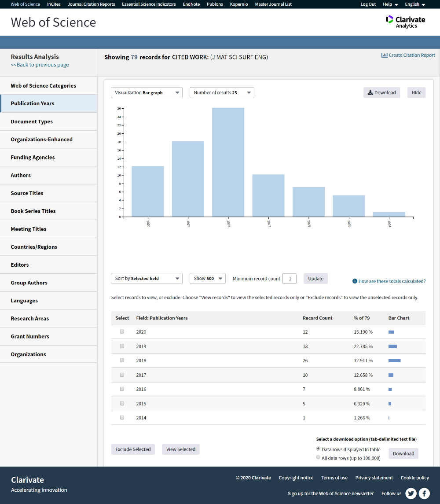Switch to Editors analysis

48,265
